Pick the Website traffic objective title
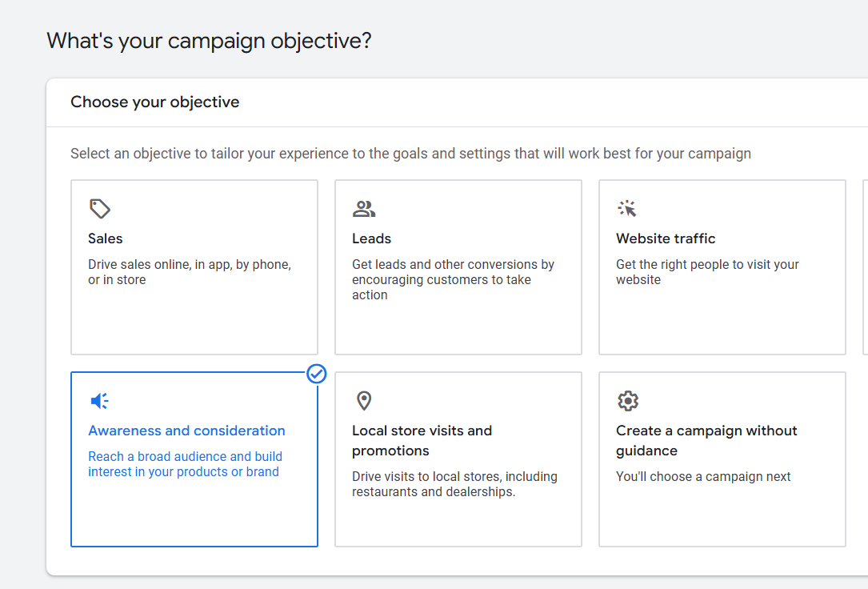868x589 pixels. pyautogui.click(x=666, y=238)
